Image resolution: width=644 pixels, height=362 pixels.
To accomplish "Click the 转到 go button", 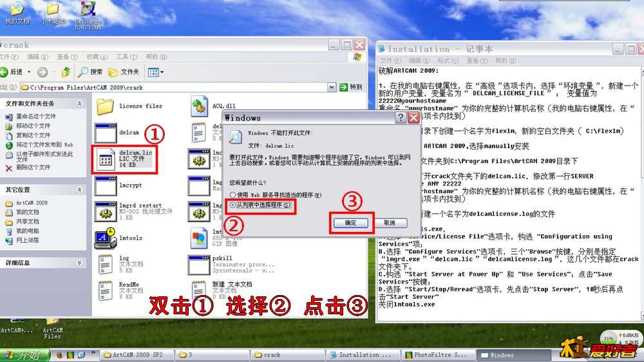I will (351, 87).
